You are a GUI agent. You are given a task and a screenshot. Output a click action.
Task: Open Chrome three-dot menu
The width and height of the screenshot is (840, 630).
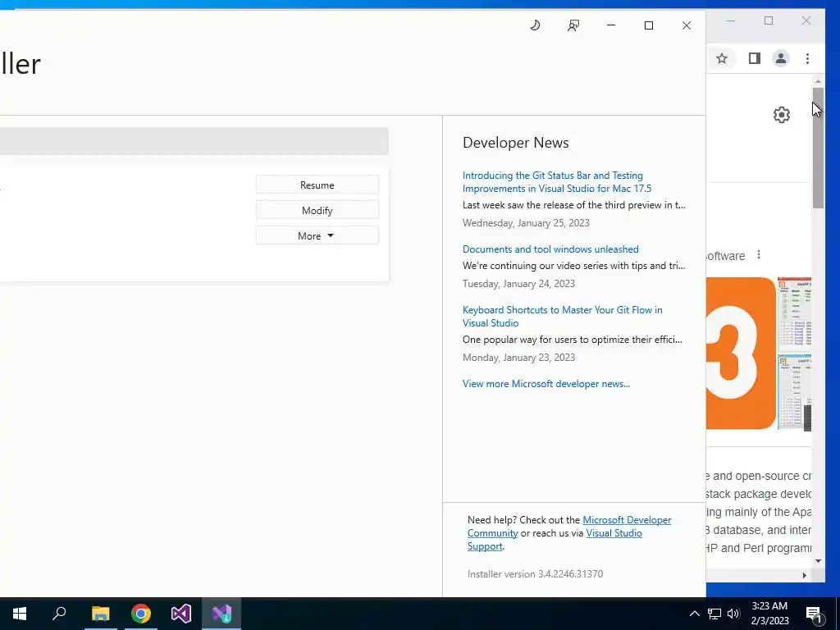(807, 58)
